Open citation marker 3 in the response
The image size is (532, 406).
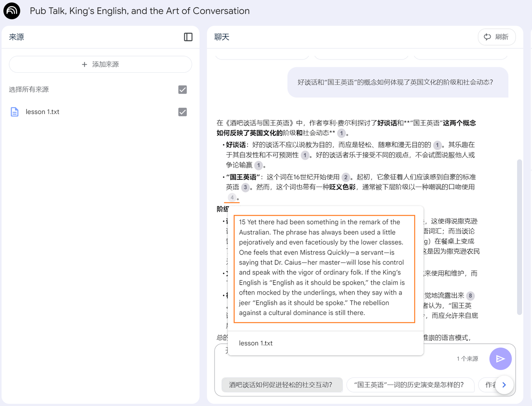click(x=245, y=187)
